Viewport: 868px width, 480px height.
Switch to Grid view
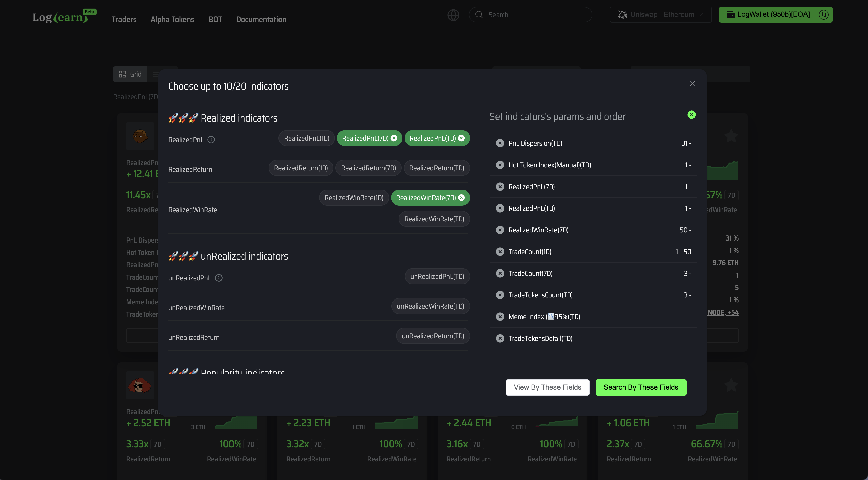(130, 74)
